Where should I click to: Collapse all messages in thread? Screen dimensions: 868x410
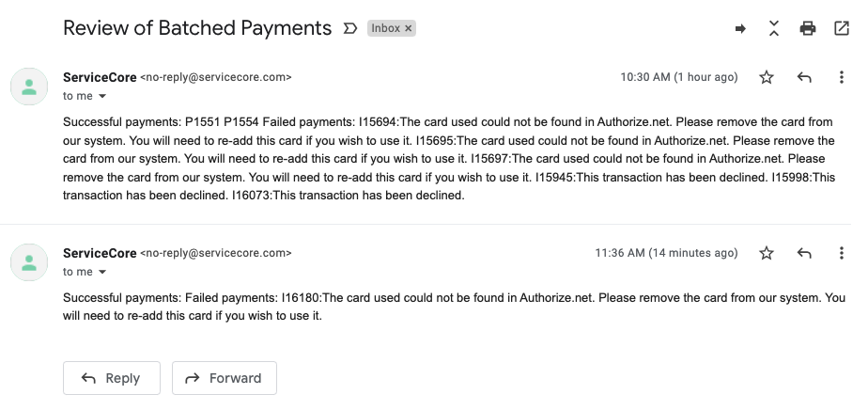point(774,28)
